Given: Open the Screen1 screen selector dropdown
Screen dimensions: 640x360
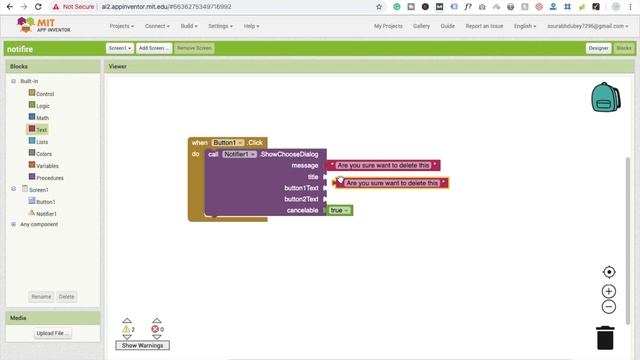Looking at the screenshot, I should [120, 48].
